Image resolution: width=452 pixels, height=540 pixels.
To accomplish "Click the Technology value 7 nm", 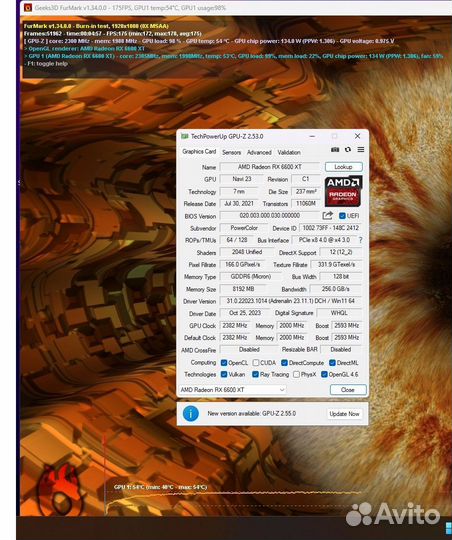I will point(239,191).
